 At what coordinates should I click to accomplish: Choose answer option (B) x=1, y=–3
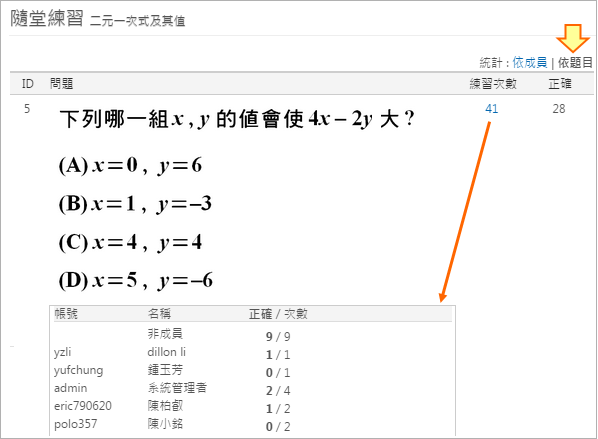[x=135, y=204]
